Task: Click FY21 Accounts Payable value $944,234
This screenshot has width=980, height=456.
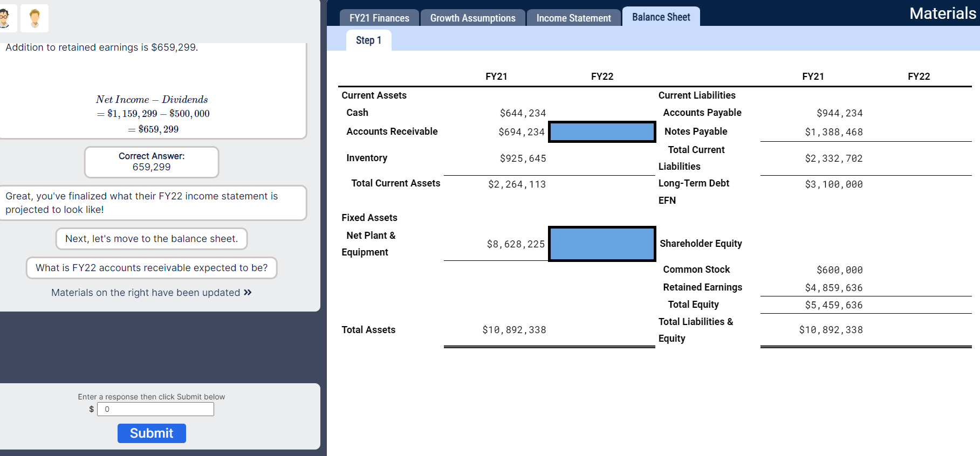Action: click(839, 113)
